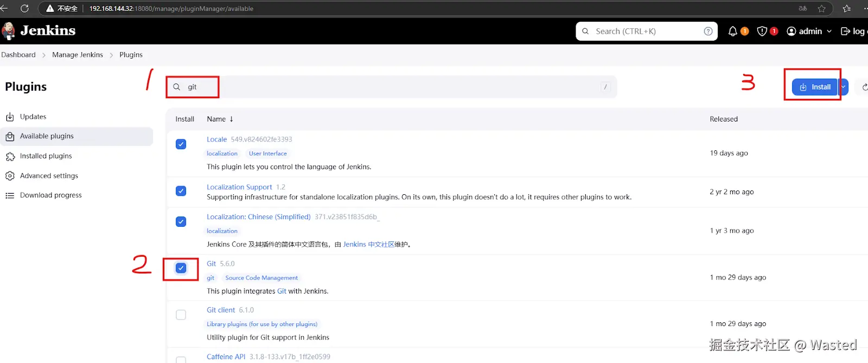This screenshot has height=363, width=868.
Task: Click Library plugins (for use by other plugins) tag
Action: click(x=262, y=324)
